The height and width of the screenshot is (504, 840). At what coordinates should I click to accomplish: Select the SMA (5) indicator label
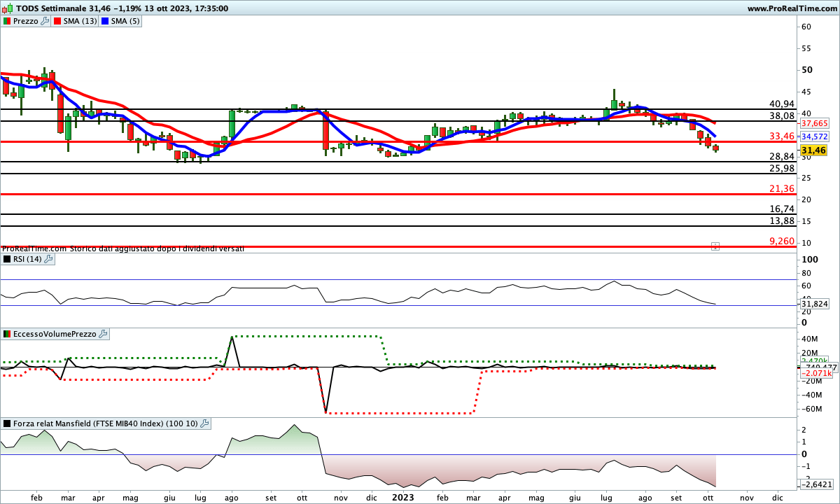[x=125, y=22]
